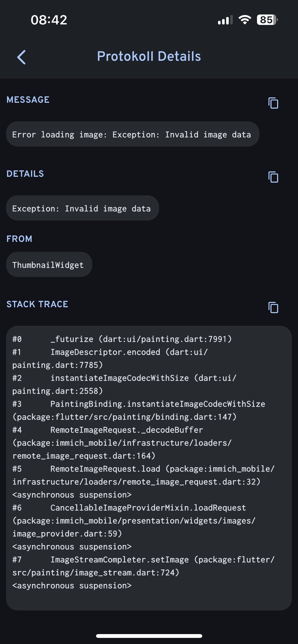298x644 pixels.
Task: Tap the 08:42 clock in status bar
Action: point(49,20)
